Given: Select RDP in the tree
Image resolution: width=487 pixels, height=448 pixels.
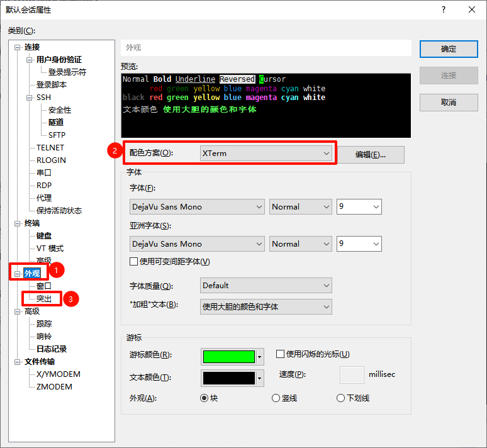Looking at the screenshot, I should [x=44, y=186].
